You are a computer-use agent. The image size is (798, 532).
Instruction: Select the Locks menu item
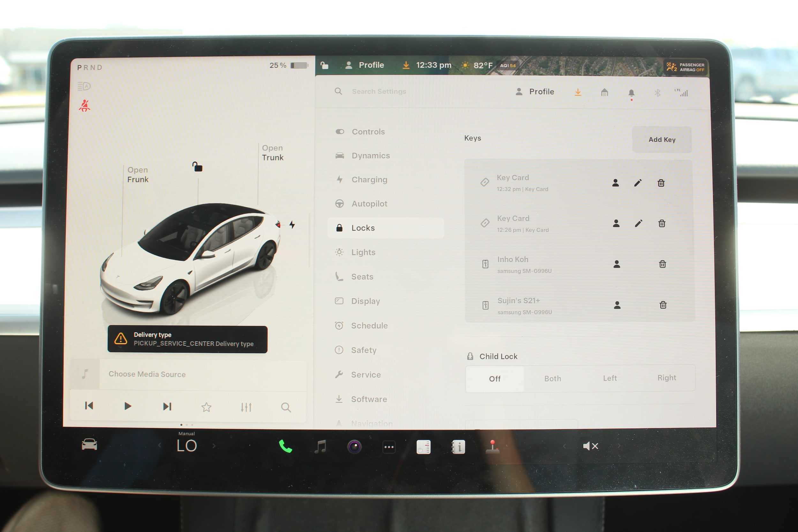[x=386, y=228]
